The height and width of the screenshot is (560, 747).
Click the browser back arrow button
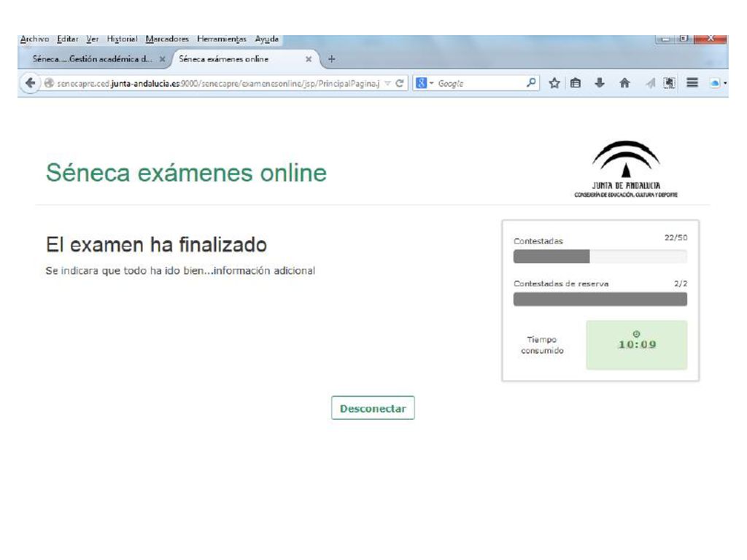pos(30,83)
